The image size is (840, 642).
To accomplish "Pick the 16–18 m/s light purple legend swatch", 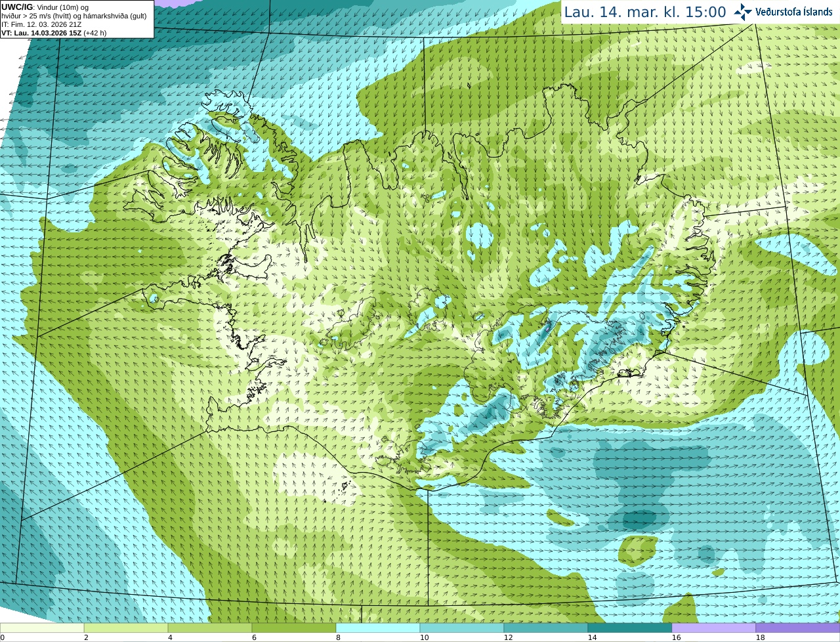I will [714, 628].
